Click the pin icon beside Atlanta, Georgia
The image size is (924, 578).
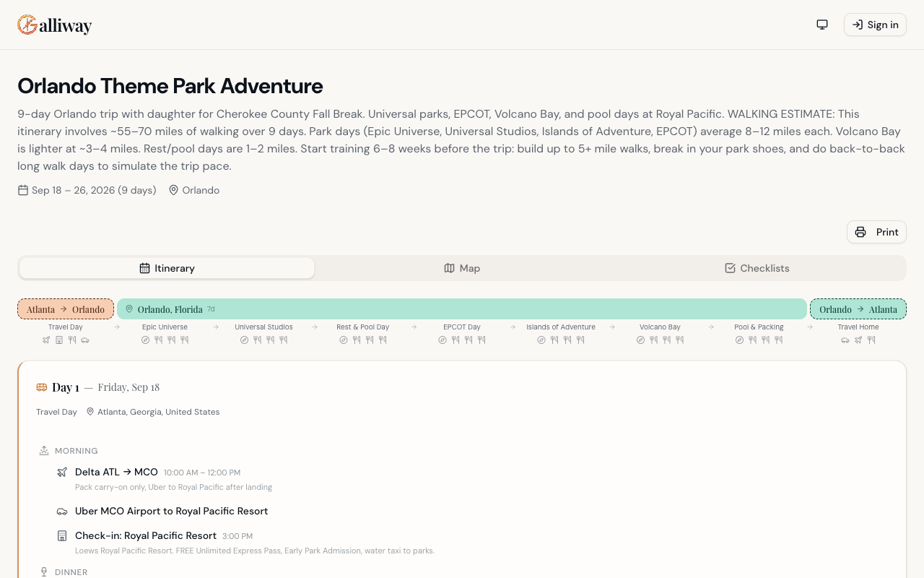coord(90,412)
